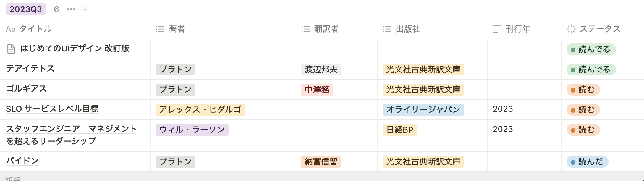644x181 pixels.
Task: Click the text icon in 刊行年 header
Action: point(497,29)
